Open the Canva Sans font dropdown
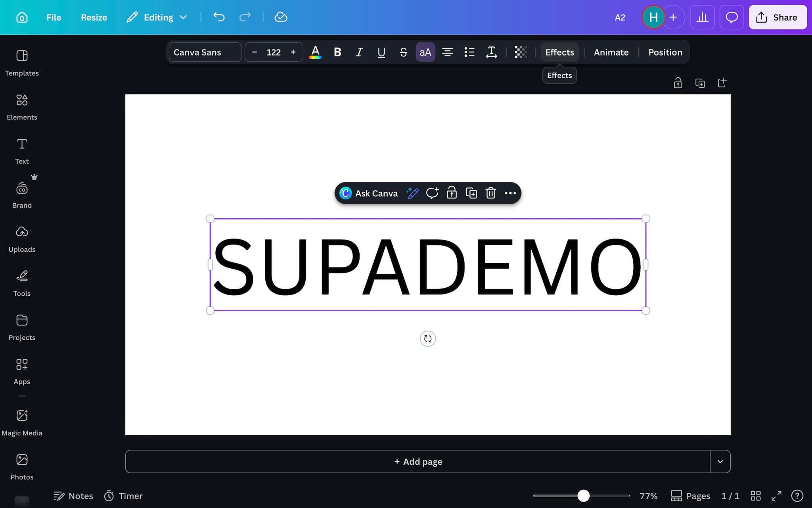Screen dimensions: 812x508 click(205, 52)
